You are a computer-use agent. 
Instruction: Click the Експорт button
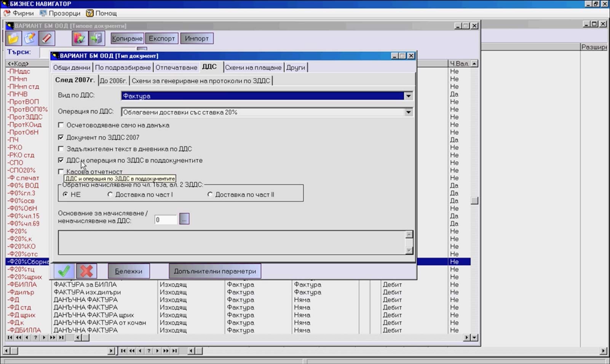tap(162, 38)
